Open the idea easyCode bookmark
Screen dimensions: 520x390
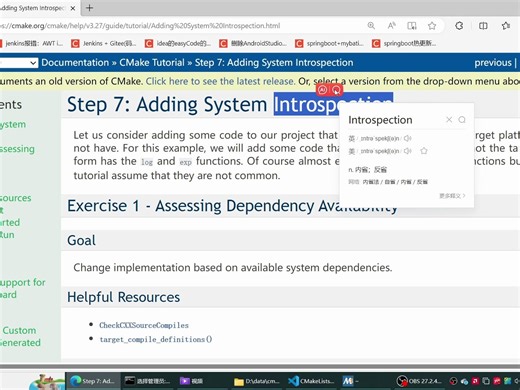(178, 43)
